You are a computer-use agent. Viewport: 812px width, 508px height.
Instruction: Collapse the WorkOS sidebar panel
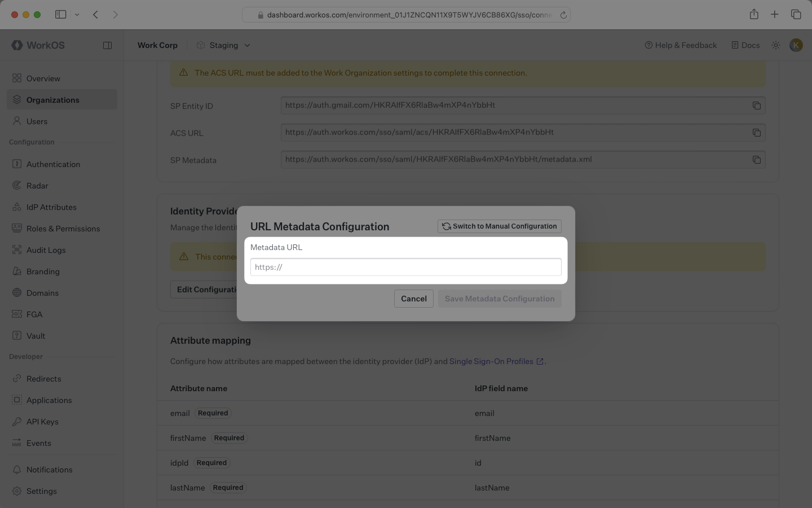[x=107, y=45]
